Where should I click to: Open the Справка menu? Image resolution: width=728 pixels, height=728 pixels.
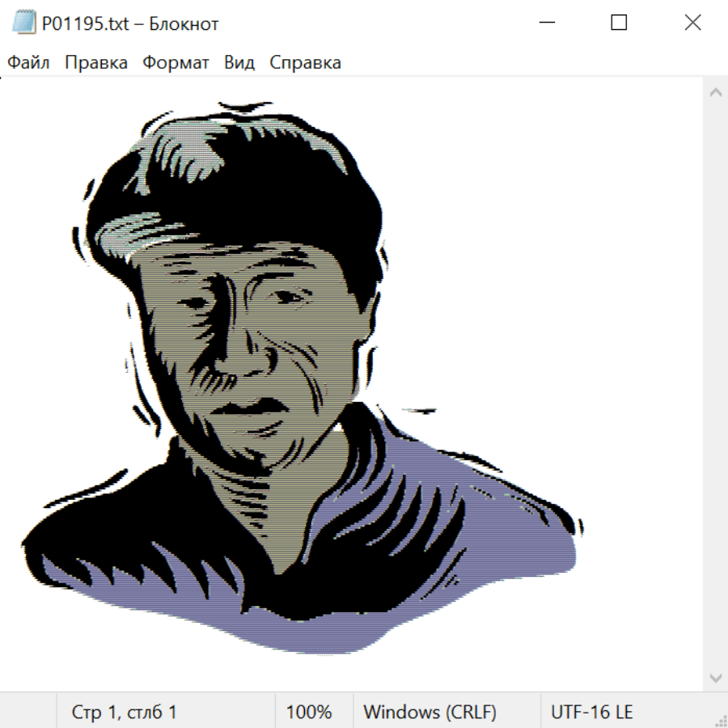[x=305, y=62]
